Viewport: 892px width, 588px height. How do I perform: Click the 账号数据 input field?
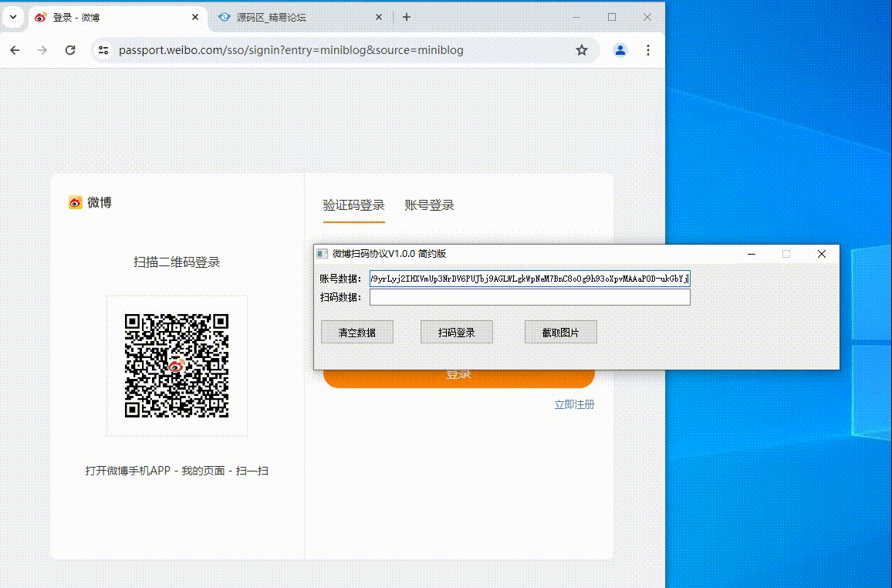(529, 279)
